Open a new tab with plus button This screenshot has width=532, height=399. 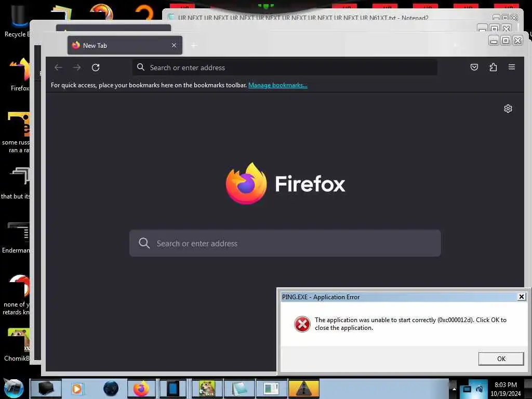click(x=194, y=45)
